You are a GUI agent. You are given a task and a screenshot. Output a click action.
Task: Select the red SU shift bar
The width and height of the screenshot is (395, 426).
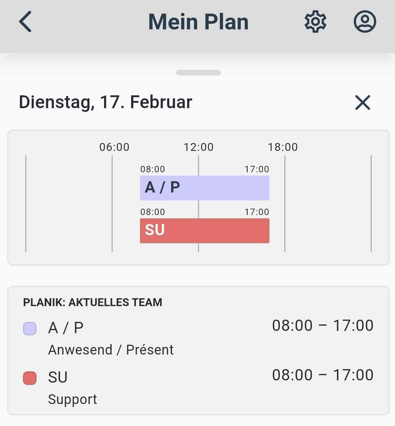204,231
